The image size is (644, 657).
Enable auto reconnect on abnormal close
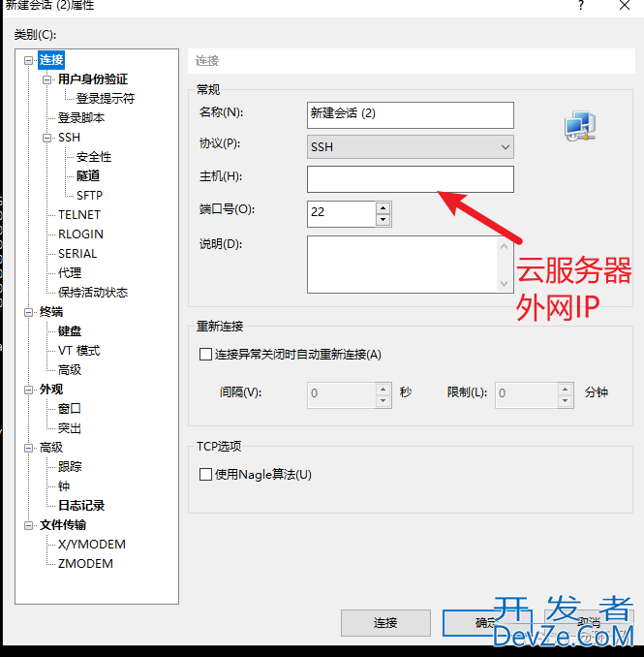(205, 355)
